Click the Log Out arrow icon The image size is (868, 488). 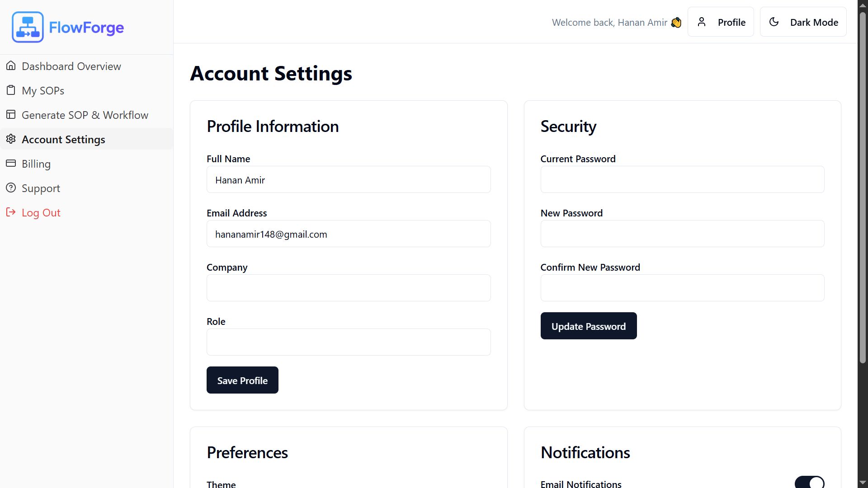(11, 212)
